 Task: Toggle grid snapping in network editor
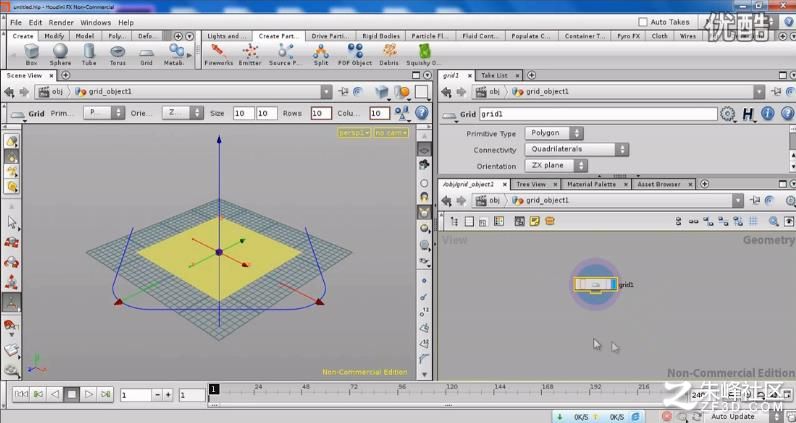click(753, 221)
